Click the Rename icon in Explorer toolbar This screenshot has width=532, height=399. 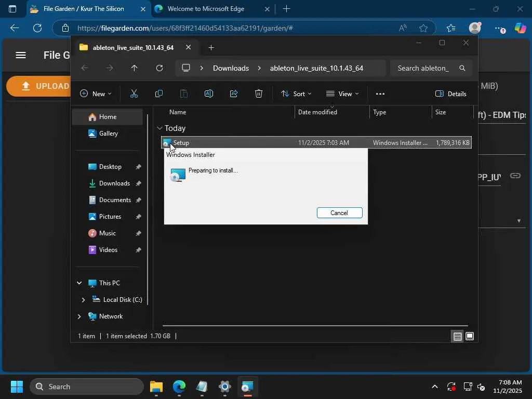(209, 94)
